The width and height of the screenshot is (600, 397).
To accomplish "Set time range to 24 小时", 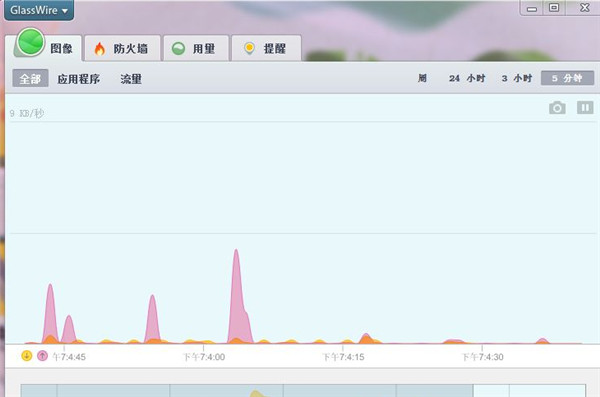I will 467,78.
